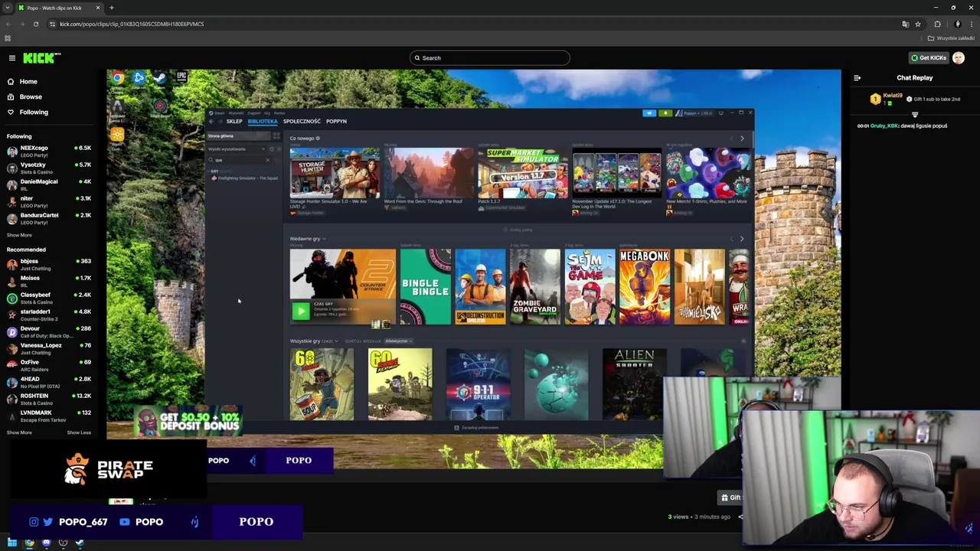Expand the gift leaderboard arrow below Kwiati9

coord(914,115)
